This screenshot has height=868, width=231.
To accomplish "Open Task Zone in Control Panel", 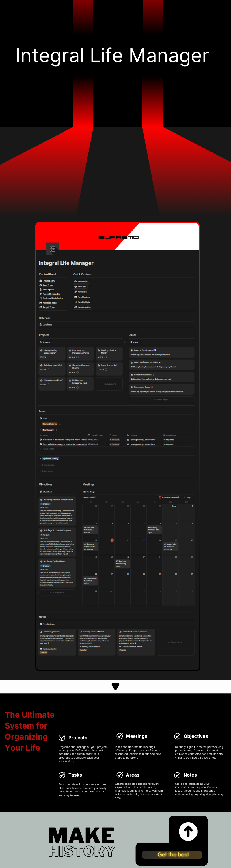I will pos(46,285).
